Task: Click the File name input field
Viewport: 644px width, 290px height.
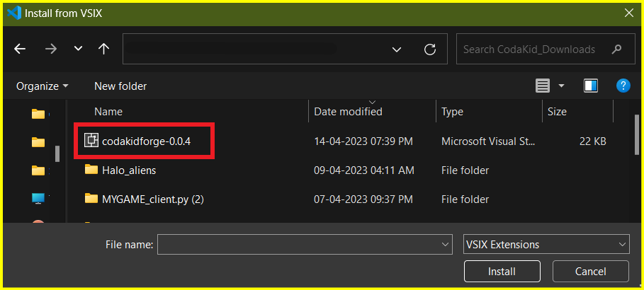Action: [x=305, y=245]
